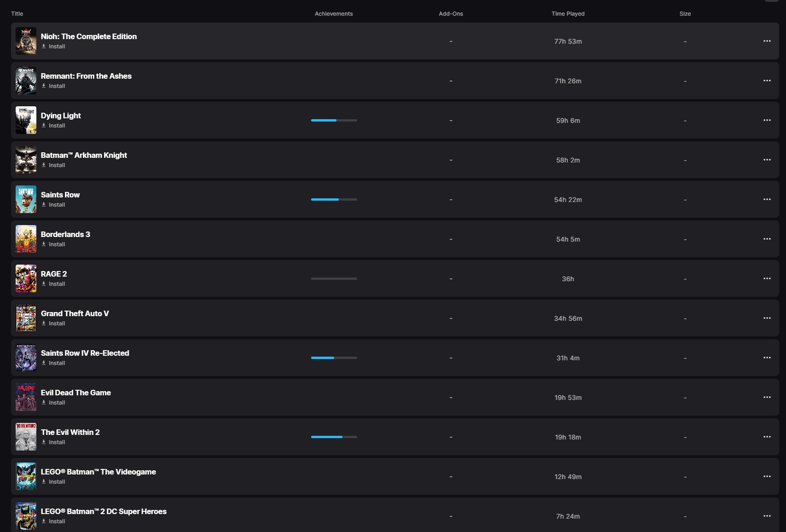
Task: Select the Borderlands 3 cover thumbnail
Action: (x=26, y=239)
